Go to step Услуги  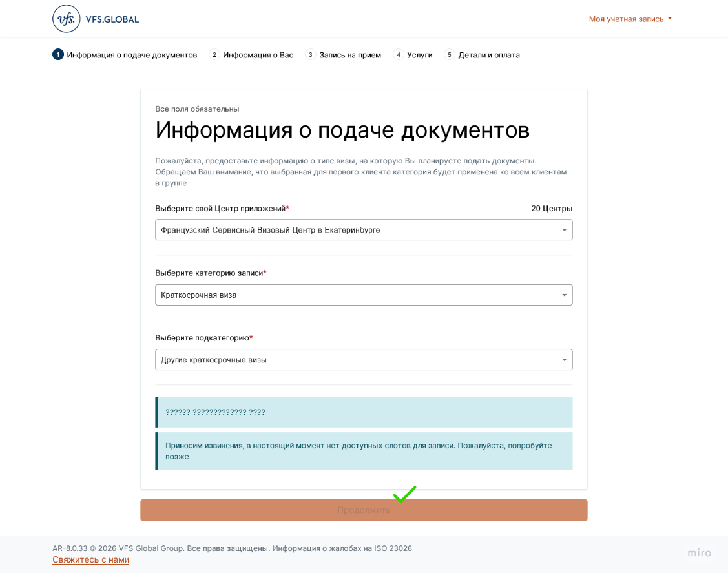(x=413, y=55)
